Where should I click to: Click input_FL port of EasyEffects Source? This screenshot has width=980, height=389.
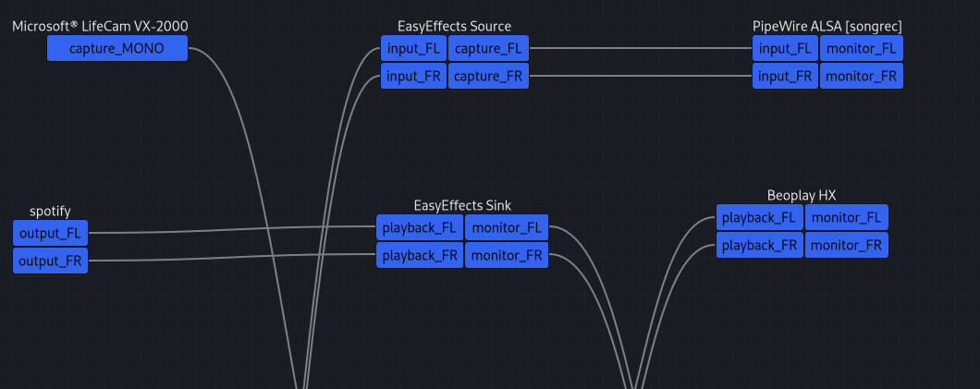[414, 48]
